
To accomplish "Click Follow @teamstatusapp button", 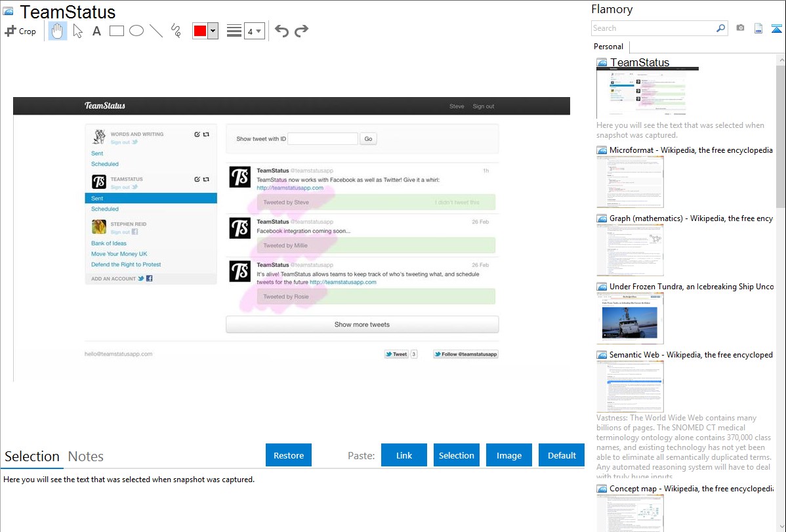I will (x=466, y=354).
